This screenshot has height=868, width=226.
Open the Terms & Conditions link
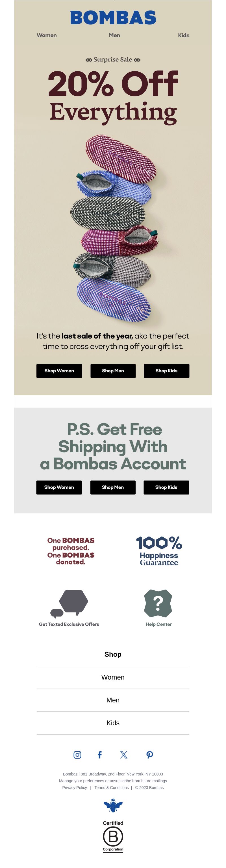[111, 788]
